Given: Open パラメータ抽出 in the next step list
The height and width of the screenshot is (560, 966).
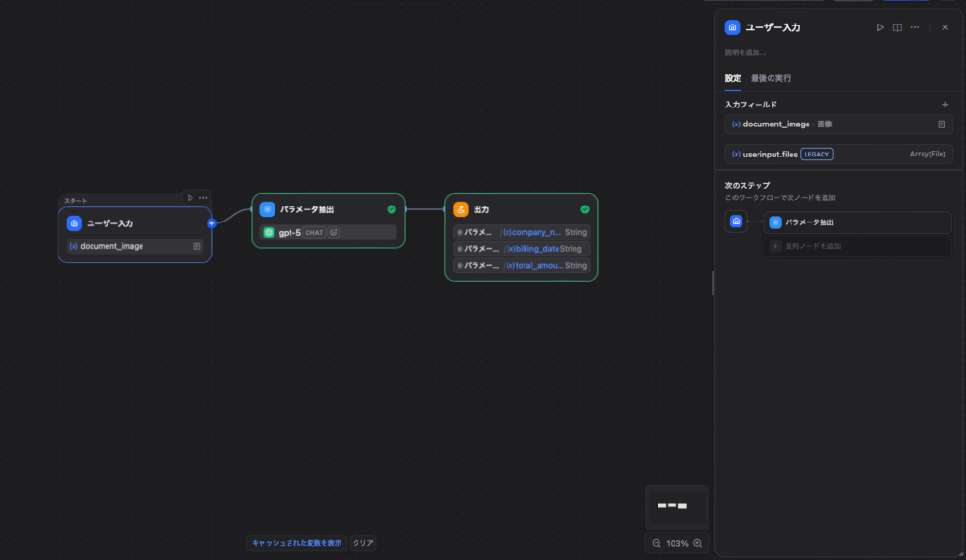Looking at the screenshot, I should point(857,222).
